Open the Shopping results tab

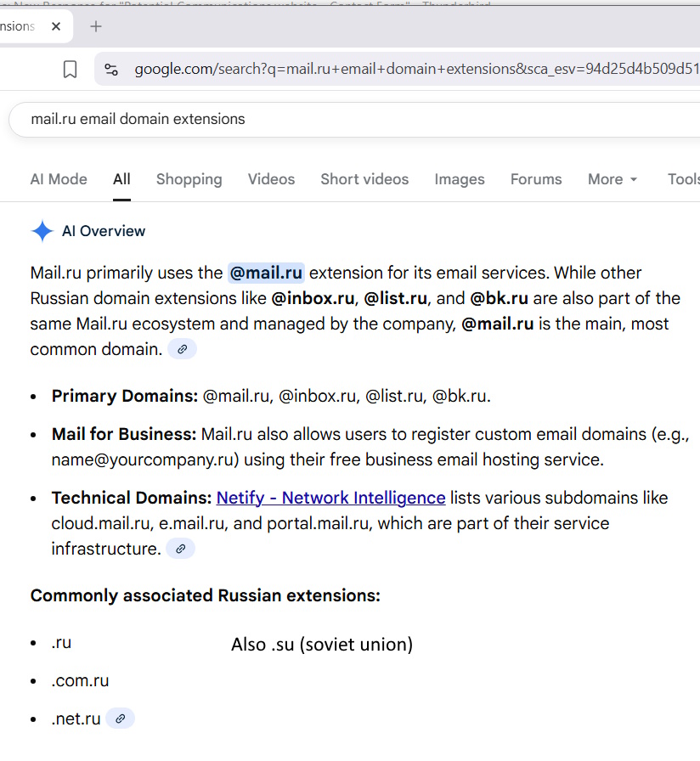189,179
